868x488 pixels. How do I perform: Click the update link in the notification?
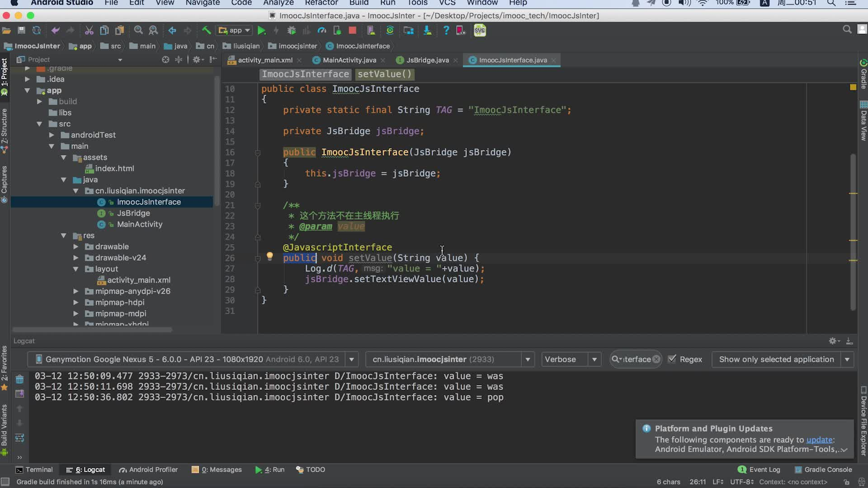pos(819,440)
